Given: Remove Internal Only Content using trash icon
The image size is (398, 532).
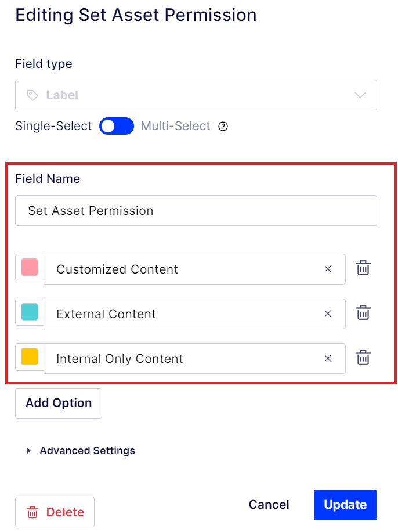Looking at the screenshot, I should [x=363, y=358].
